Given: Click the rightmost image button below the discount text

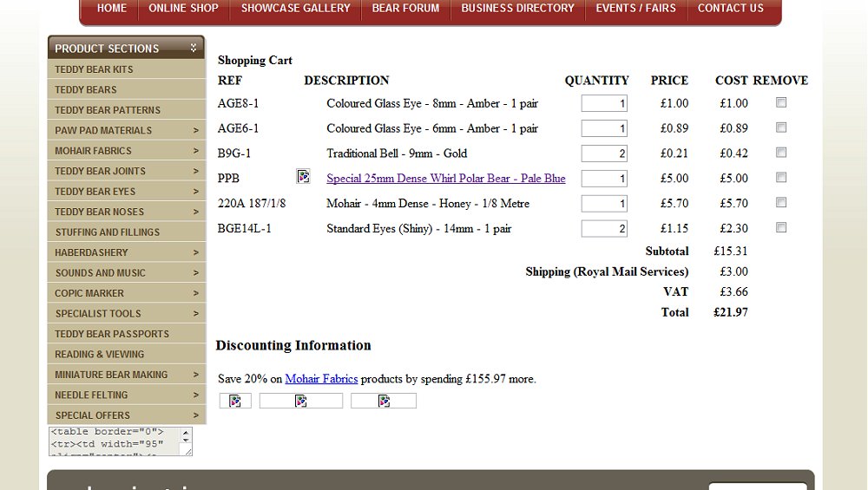Looking at the screenshot, I should pos(383,401).
